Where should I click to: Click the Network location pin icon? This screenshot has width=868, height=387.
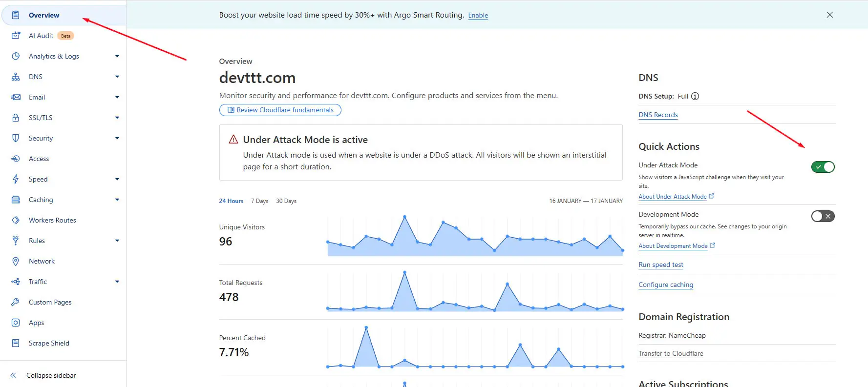(16, 261)
